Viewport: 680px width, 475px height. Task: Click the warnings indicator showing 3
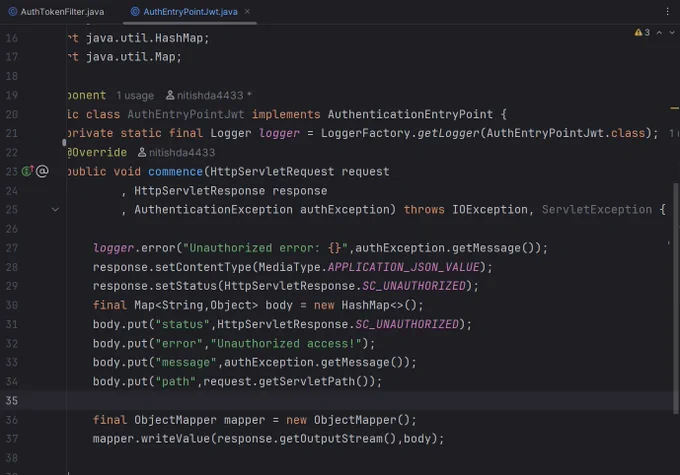(x=642, y=33)
